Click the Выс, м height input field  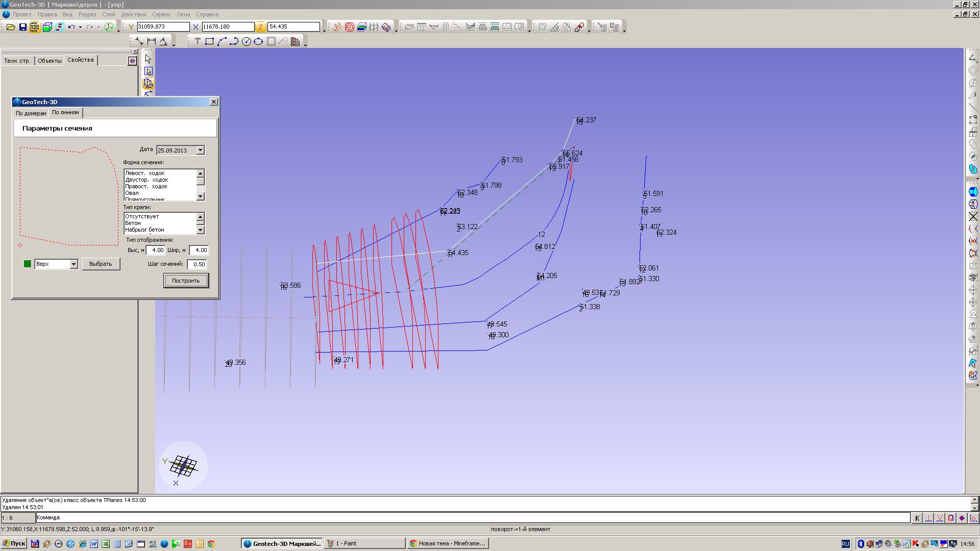coord(156,250)
